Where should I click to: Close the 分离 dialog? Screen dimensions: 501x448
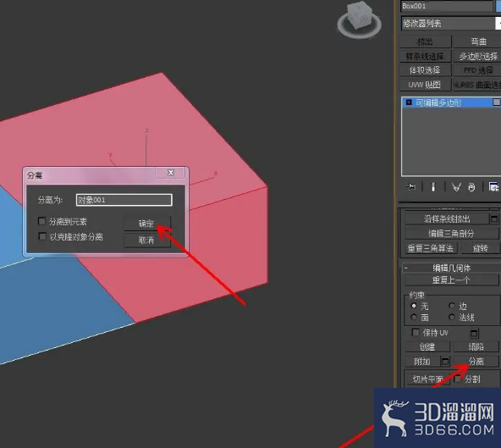click(171, 173)
